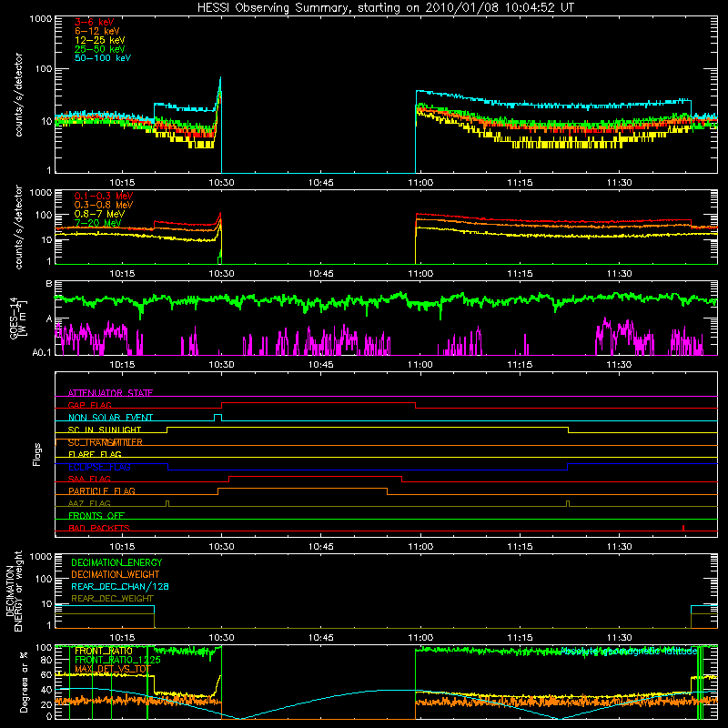This screenshot has width=728, height=728.
Task: Click the Flags vertical axis title
Action: pos(37,454)
